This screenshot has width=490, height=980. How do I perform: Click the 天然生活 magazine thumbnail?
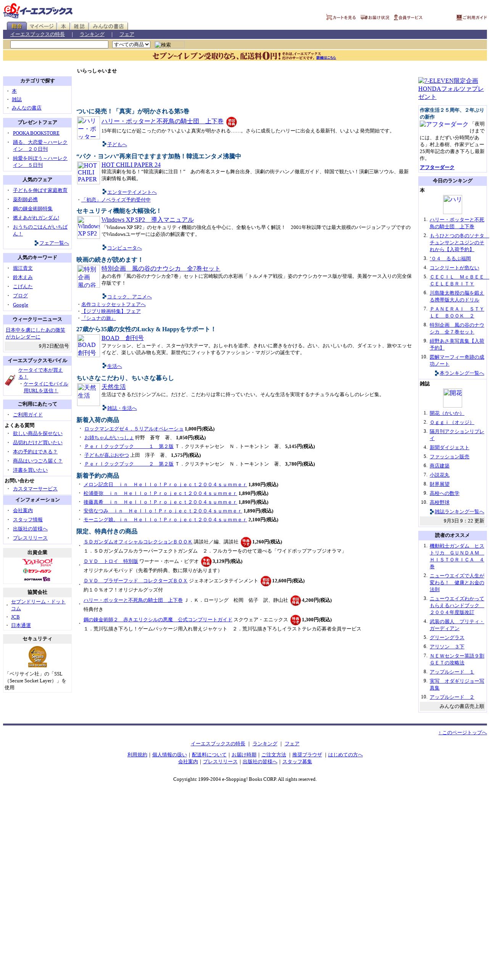coord(89,395)
